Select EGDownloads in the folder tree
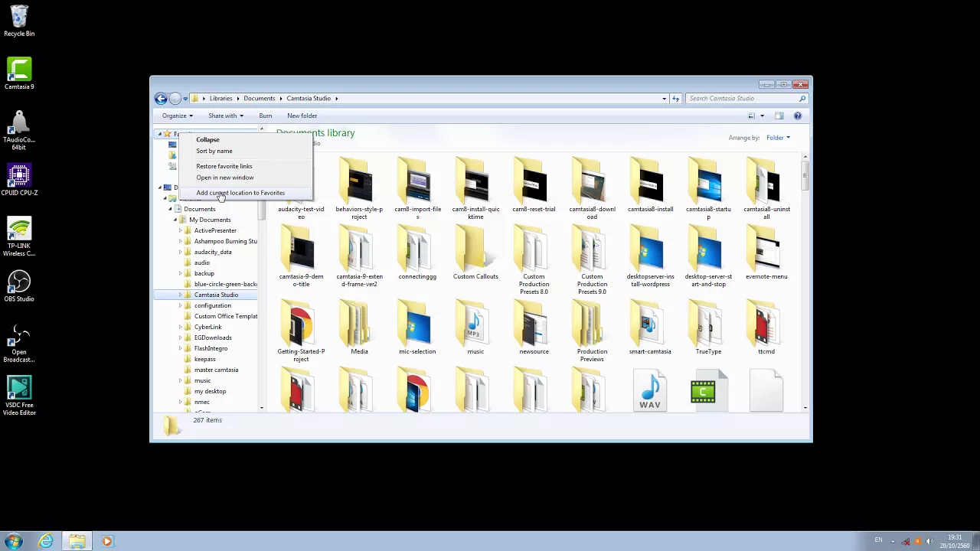This screenshot has width=980, height=551. (213, 337)
